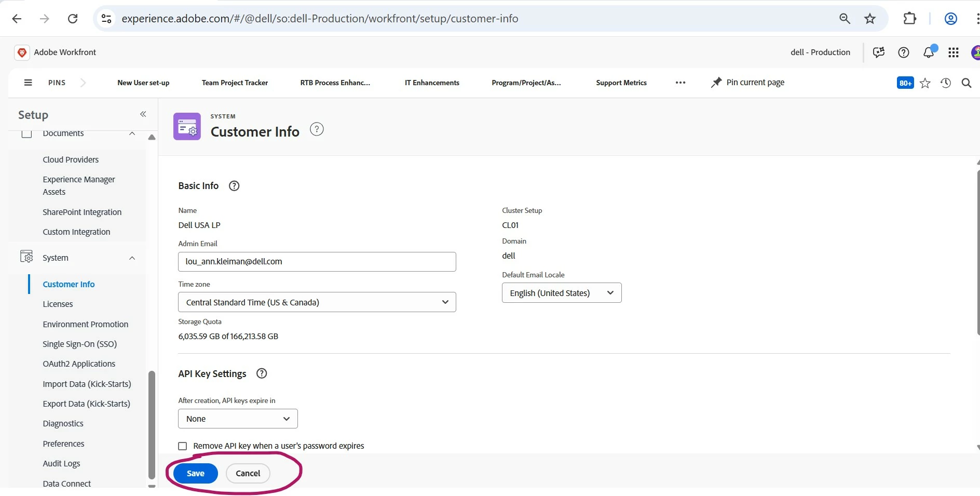Open Cloud Providers setup
This screenshot has height=496, width=980.
71,159
